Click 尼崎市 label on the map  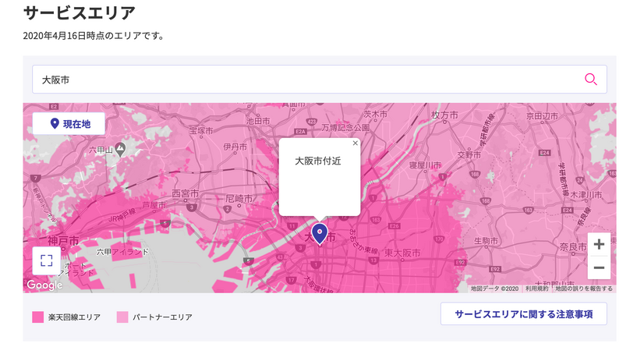[239, 198]
